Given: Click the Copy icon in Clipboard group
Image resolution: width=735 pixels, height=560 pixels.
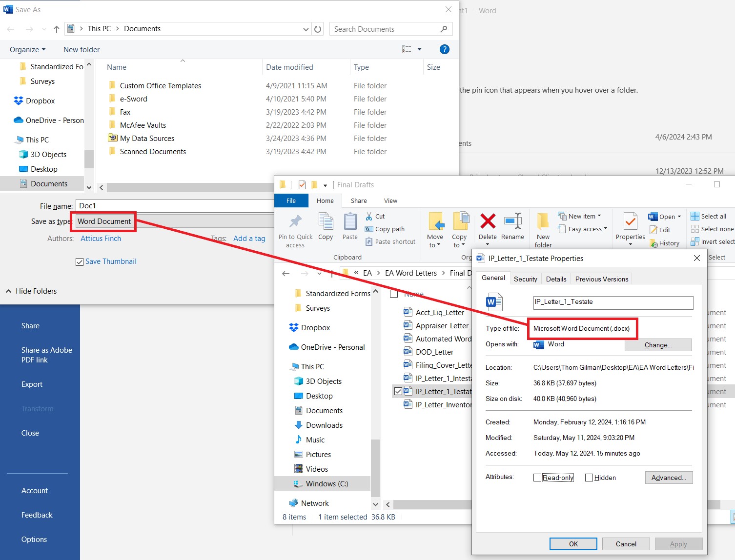Looking at the screenshot, I should [326, 221].
